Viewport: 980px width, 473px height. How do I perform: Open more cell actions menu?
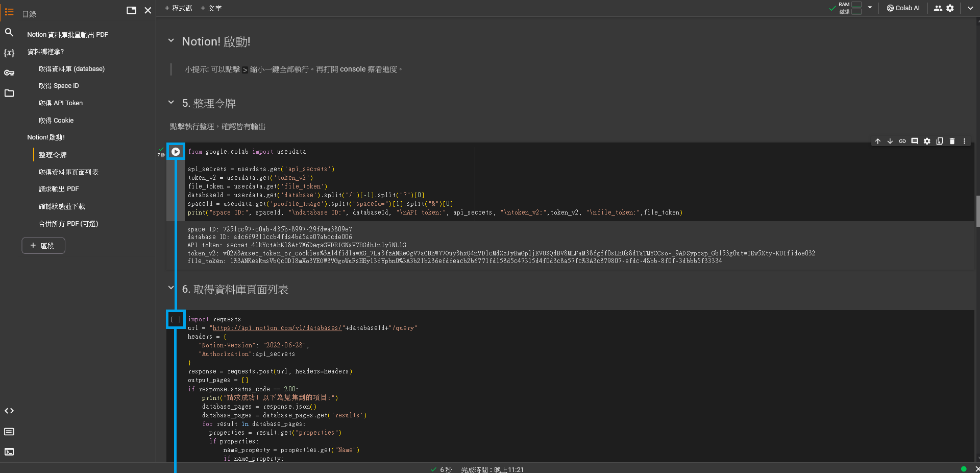(964, 141)
